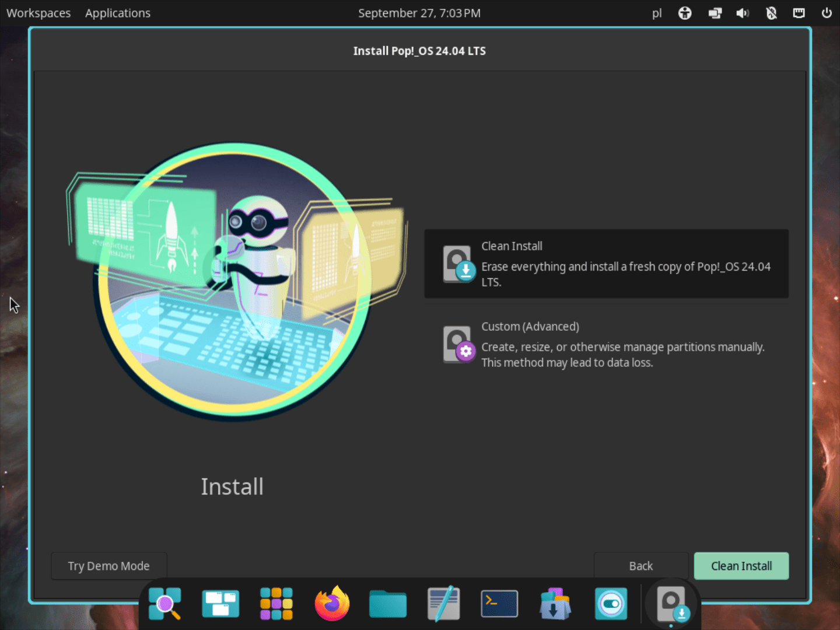Screen dimensions: 840x630
Task: Launch the search launcher in dock
Action: click(x=164, y=604)
